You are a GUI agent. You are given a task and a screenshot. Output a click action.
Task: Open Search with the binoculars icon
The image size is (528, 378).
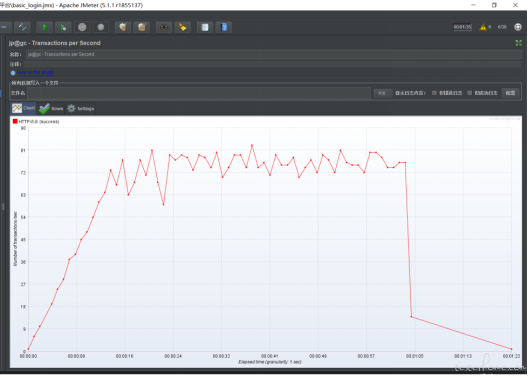coord(164,27)
